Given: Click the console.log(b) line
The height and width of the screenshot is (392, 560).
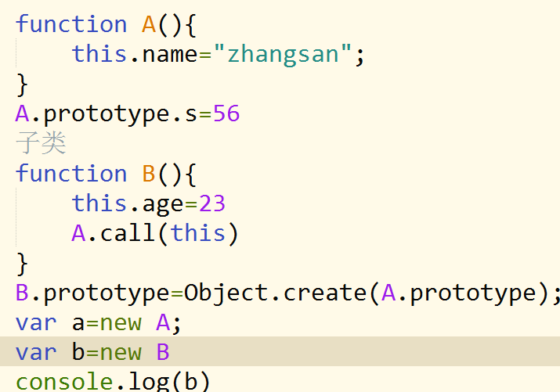Looking at the screenshot, I should [113, 382].
